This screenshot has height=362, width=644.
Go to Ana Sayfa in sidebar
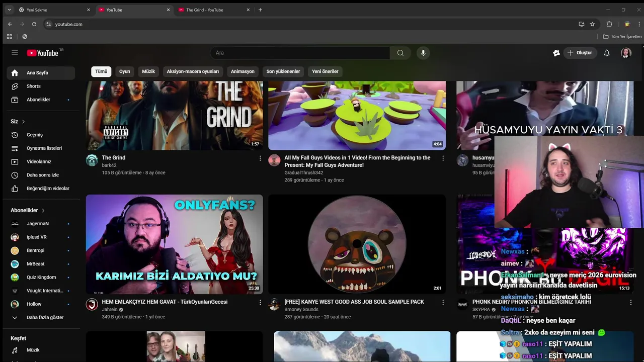[x=41, y=72]
